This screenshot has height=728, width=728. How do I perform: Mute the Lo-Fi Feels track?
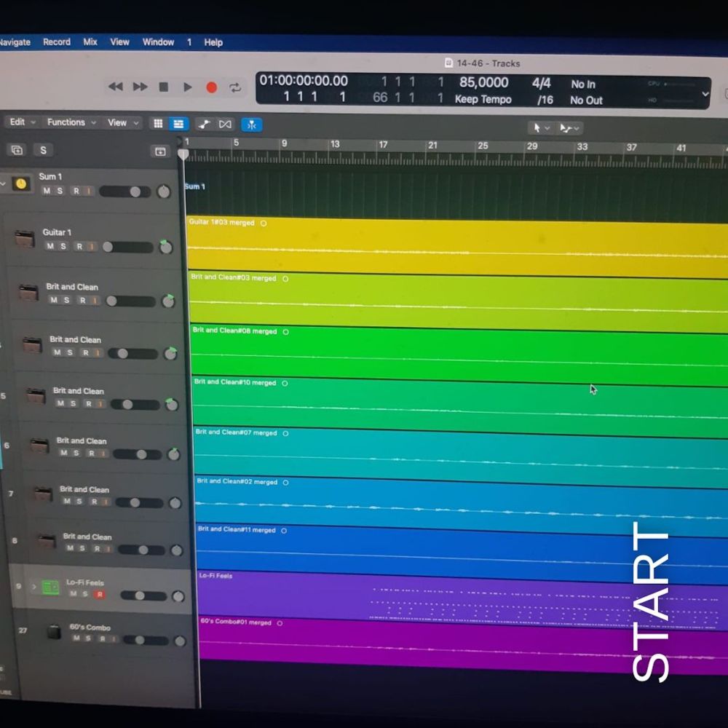[x=74, y=593]
